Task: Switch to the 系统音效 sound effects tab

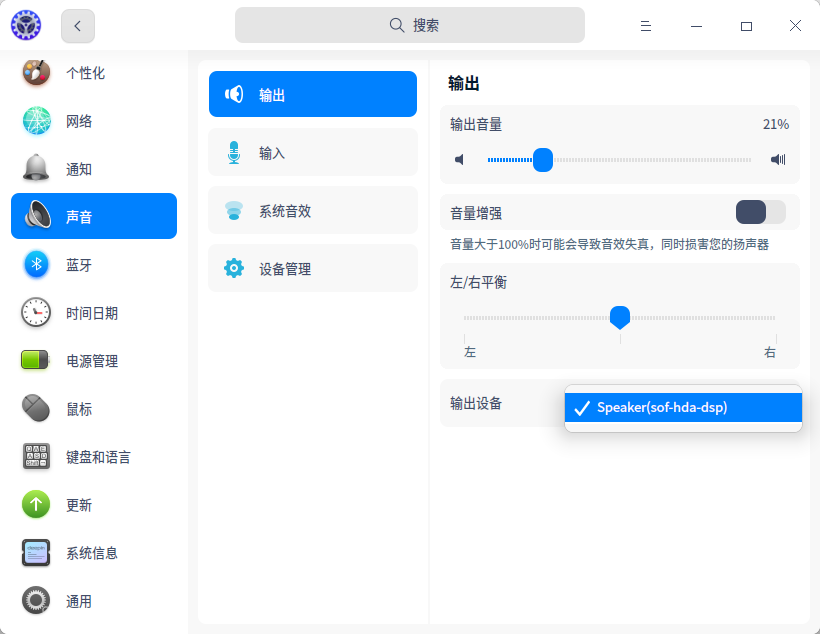Action: point(313,211)
